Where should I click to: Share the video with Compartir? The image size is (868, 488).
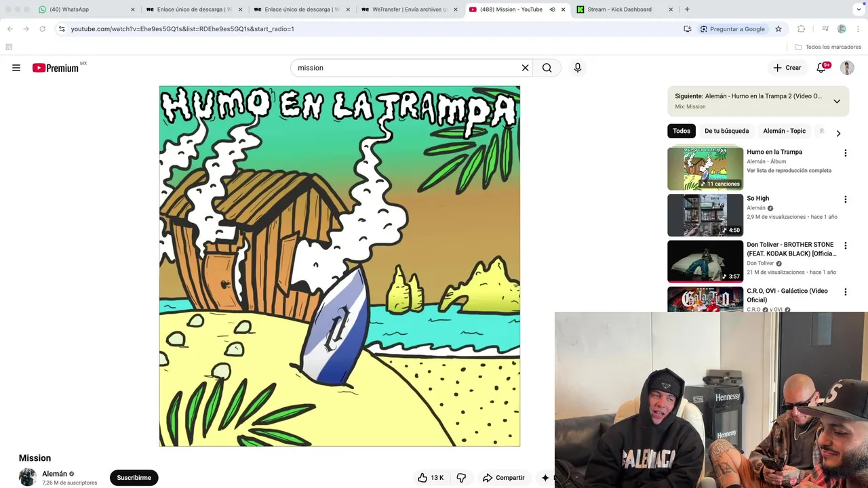(x=504, y=478)
